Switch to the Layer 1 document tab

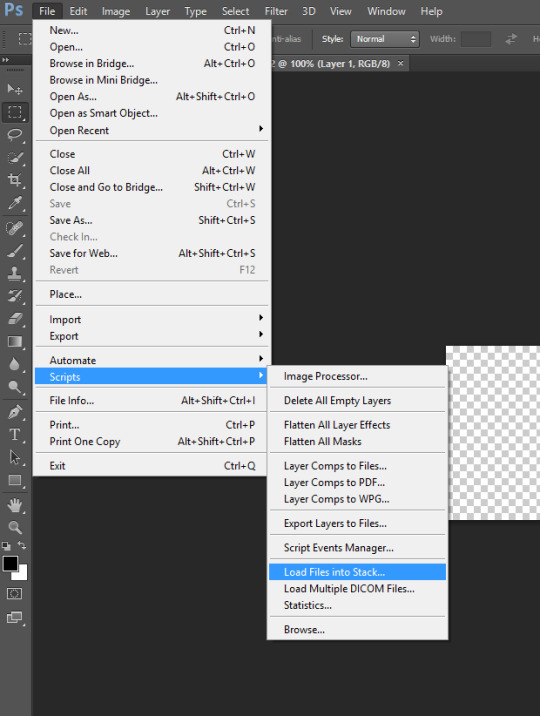pyautogui.click(x=332, y=63)
